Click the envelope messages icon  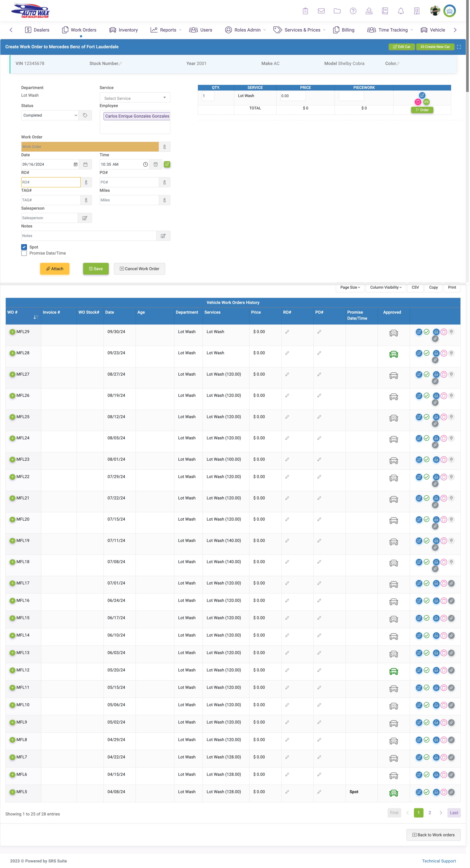pos(321,11)
